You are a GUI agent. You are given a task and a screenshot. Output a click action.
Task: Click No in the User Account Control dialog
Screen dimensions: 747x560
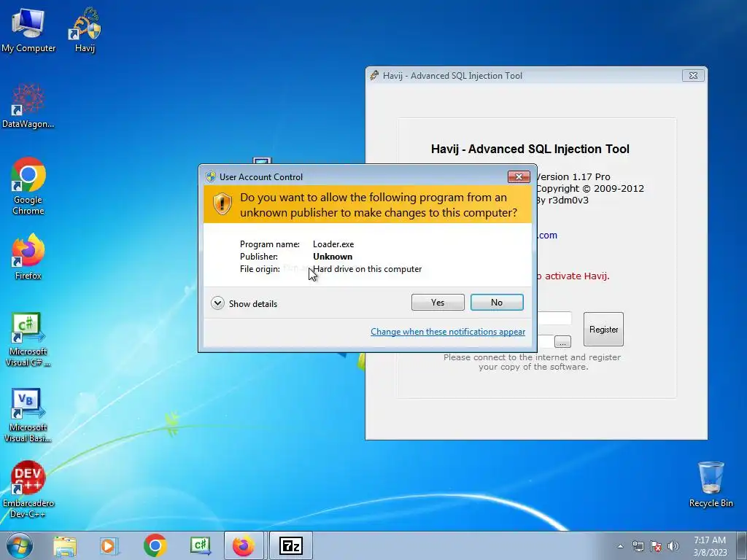(496, 303)
